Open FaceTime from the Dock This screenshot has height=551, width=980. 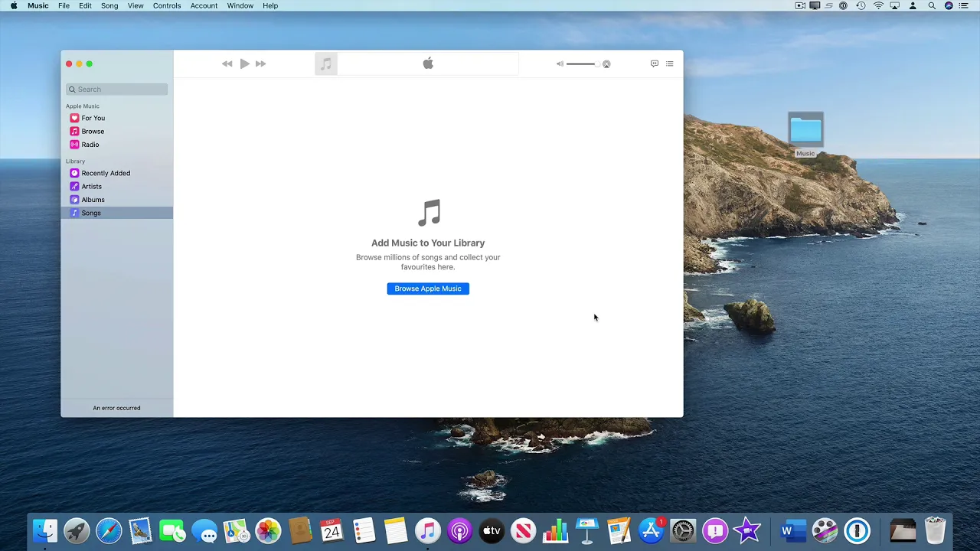click(172, 530)
